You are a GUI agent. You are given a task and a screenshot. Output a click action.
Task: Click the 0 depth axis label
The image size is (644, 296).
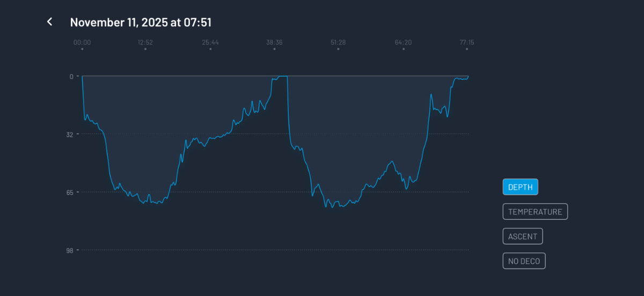pos(71,76)
